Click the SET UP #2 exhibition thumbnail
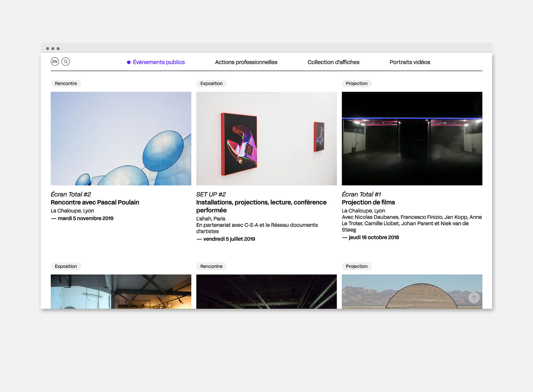Screen dimensions: 533x392 tap(266, 138)
